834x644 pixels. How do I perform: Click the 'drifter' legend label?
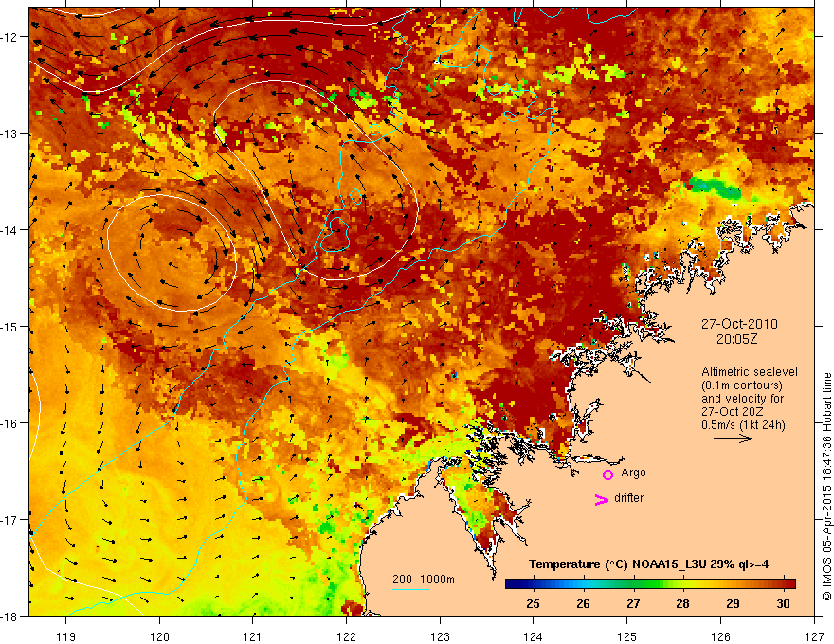tap(628, 498)
